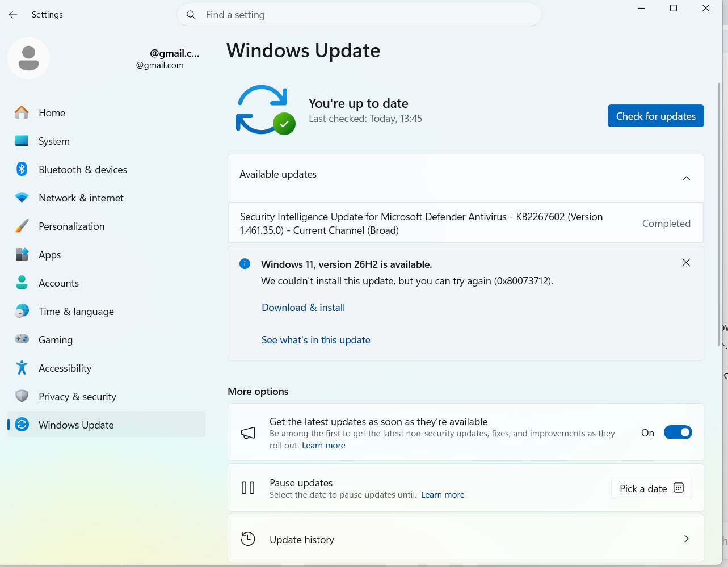Click Learn more about latest updates roll out
The image size is (728, 567).
pos(323,446)
